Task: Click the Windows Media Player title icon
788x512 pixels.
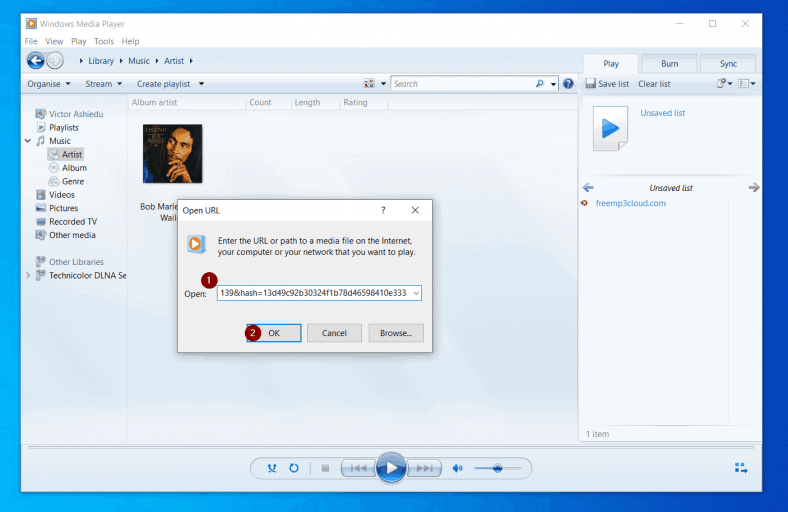Action: pos(31,24)
